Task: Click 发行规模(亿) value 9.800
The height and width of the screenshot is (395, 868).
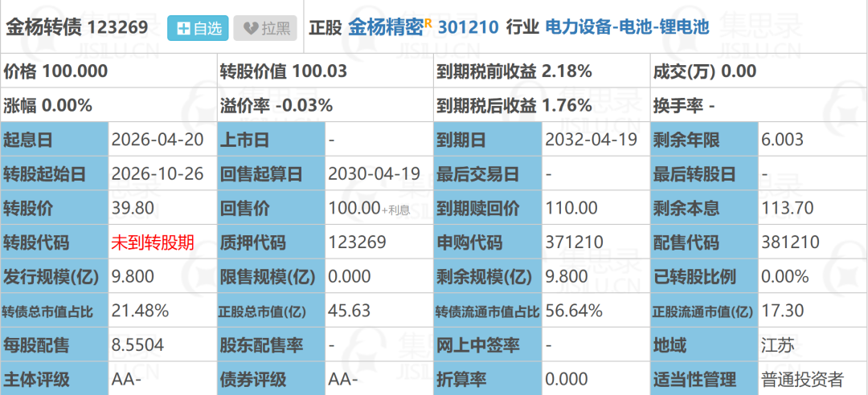Action: pyautogui.click(x=133, y=277)
